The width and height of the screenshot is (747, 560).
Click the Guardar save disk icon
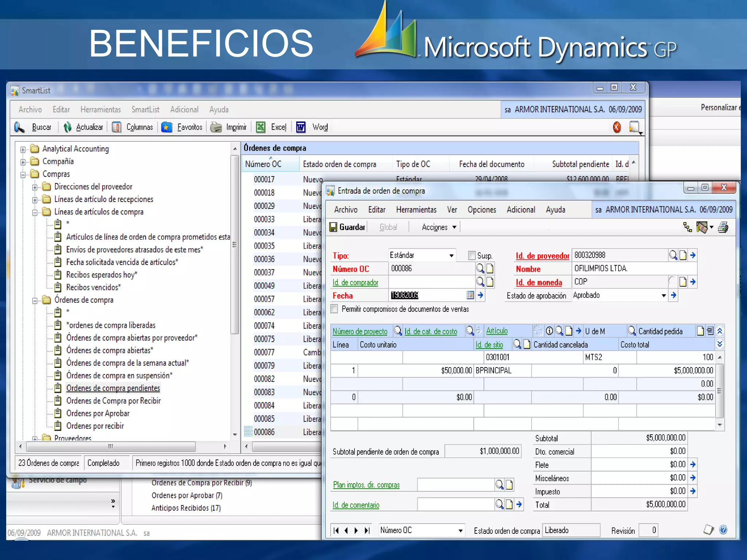(x=333, y=227)
